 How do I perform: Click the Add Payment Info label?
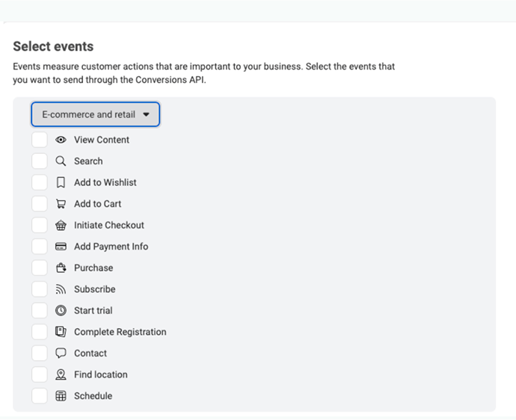[111, 247]
